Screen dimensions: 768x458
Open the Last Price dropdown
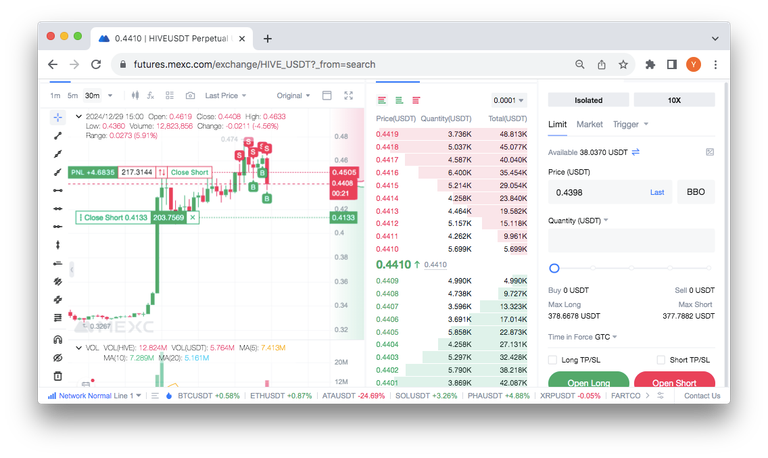226,96
